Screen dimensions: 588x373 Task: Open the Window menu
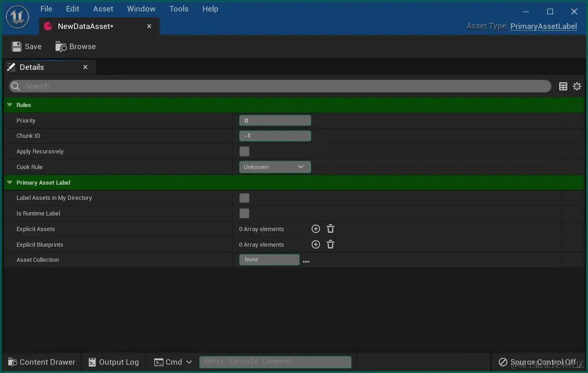(141, 9)
